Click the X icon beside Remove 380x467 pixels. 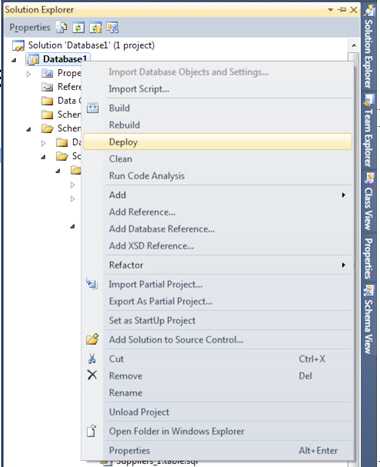92,375
